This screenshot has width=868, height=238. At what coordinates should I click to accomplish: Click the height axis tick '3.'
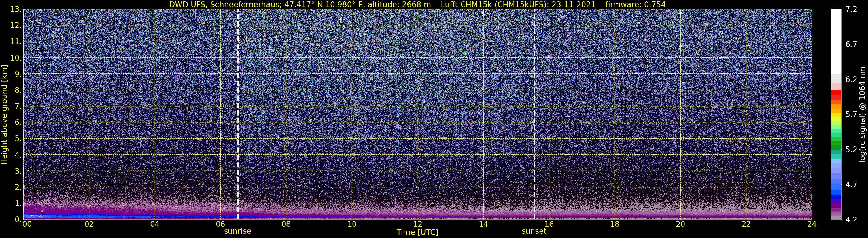point(18,171)
